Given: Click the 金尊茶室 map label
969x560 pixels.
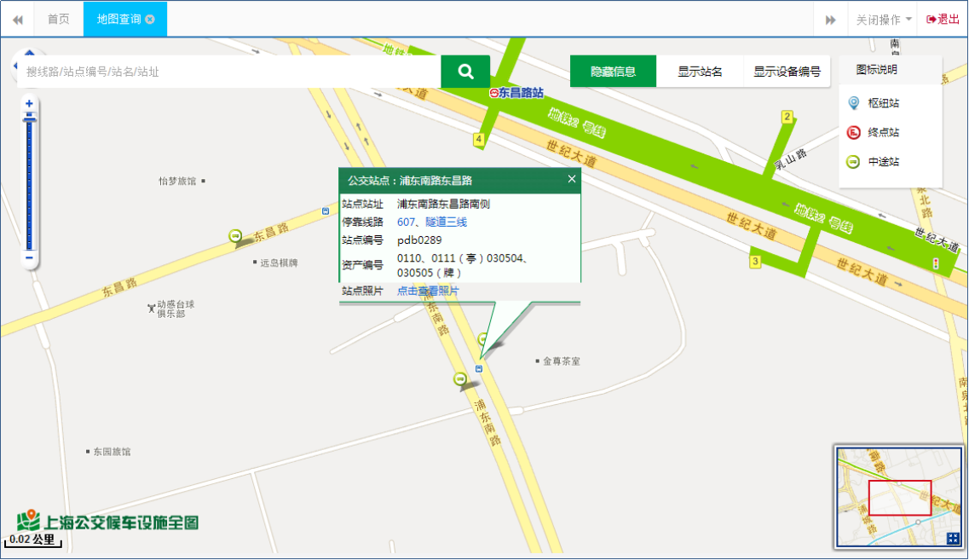Looking at the screenshot, I should pos(561,361).
